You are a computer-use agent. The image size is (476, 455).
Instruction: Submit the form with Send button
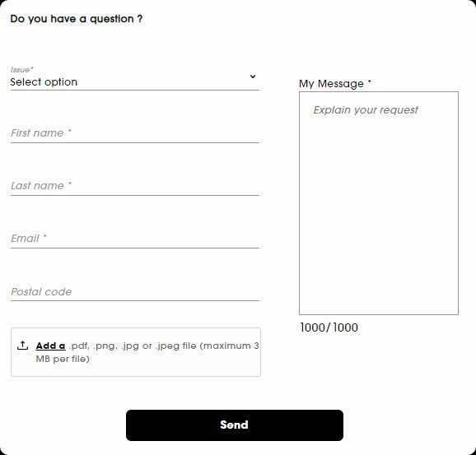coord(235,425)
